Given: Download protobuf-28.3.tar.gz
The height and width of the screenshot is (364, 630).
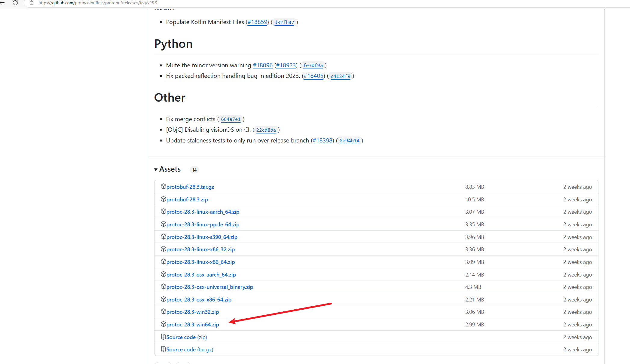Looking at the screenshot, I should 190,187.
